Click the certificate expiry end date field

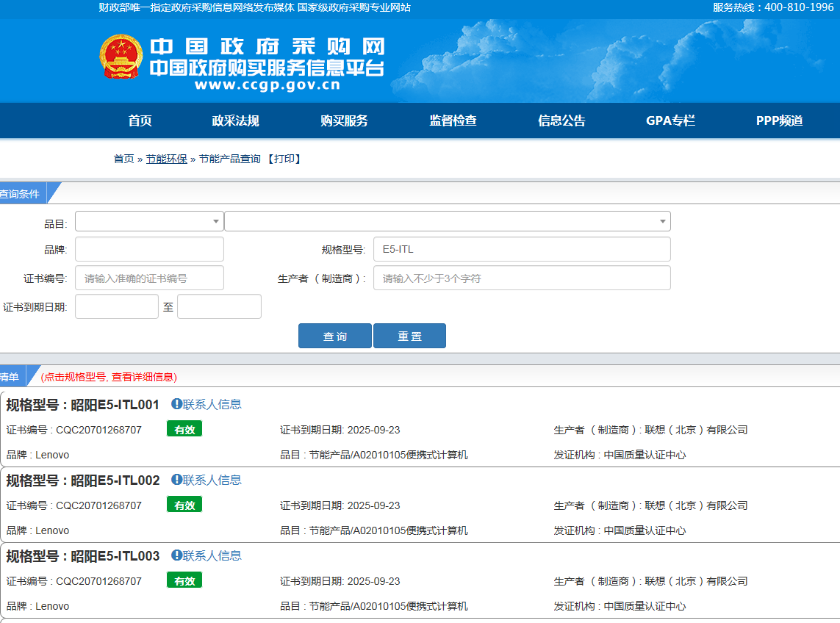(x=220, y=306)
